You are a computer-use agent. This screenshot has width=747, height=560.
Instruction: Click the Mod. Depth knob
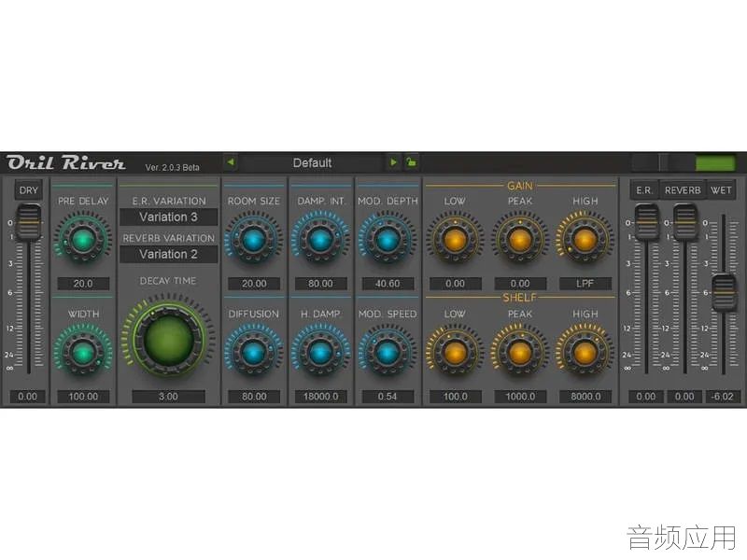point(387,240)
